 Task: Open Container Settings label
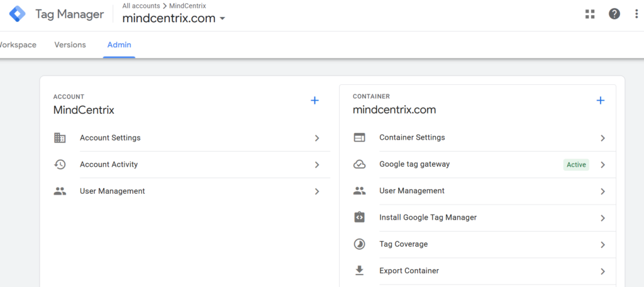412,137
